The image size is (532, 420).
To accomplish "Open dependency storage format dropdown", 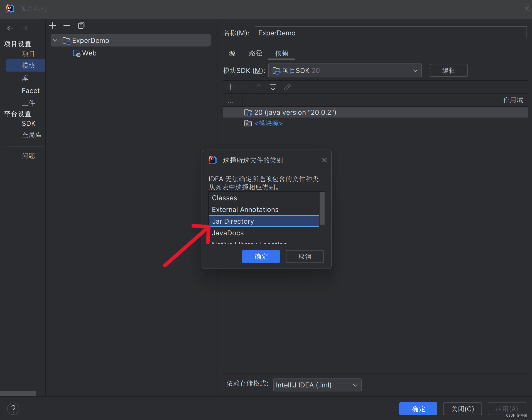I will point(317,385).
